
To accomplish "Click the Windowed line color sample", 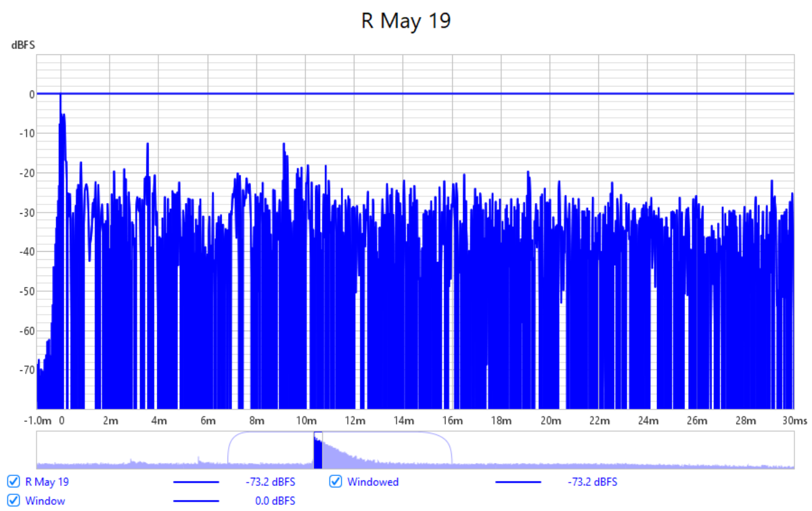I will [518, 482].
